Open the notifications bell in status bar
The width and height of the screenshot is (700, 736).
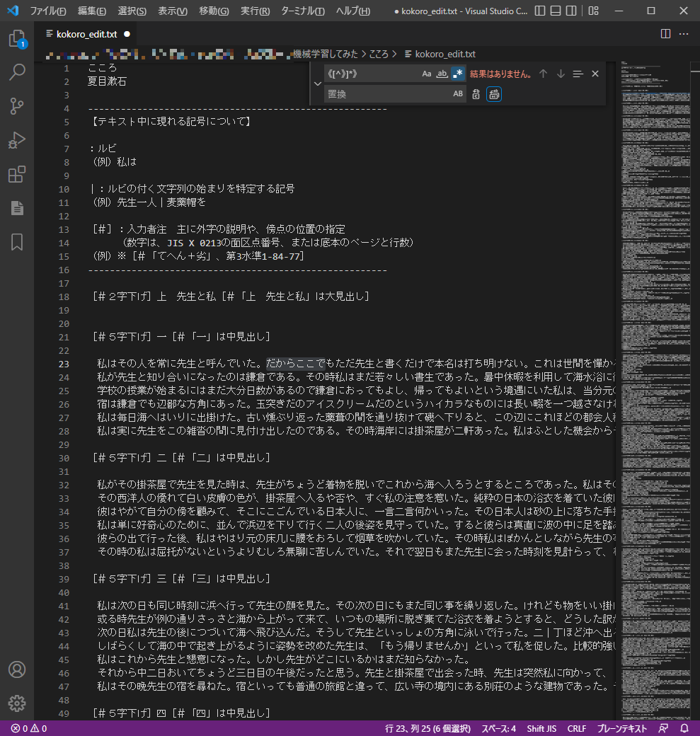click(684, 728)
